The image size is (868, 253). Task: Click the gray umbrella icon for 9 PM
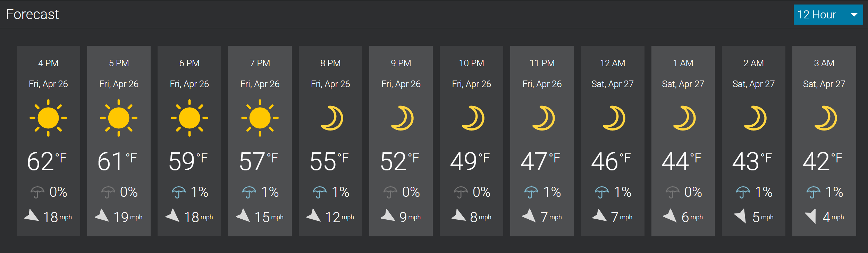pos(390,192)
